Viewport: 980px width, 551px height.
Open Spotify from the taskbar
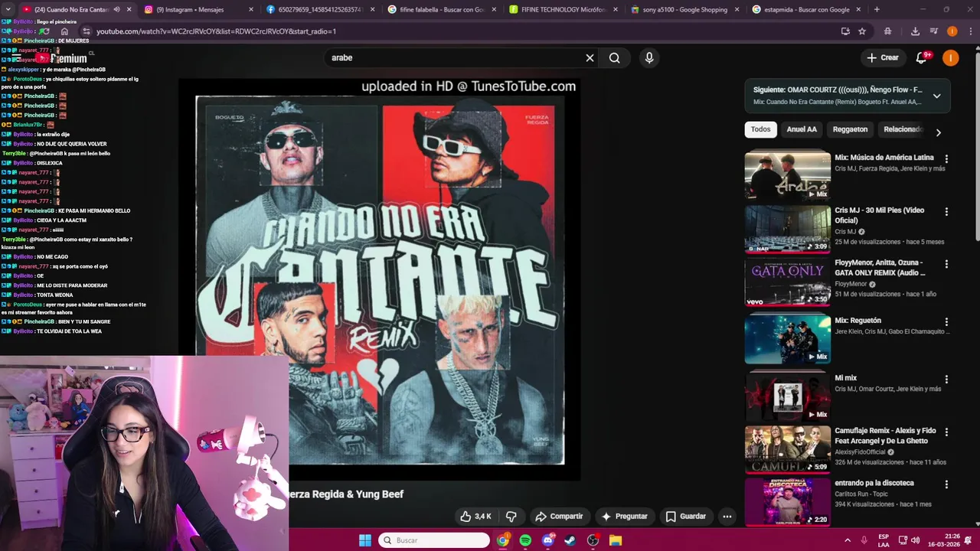pos(525,540)
